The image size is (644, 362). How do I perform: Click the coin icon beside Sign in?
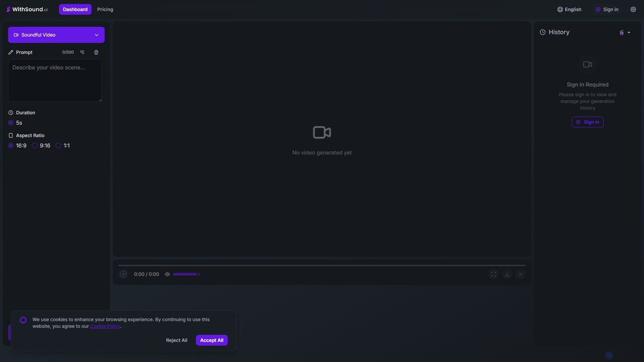pos(598,10)
